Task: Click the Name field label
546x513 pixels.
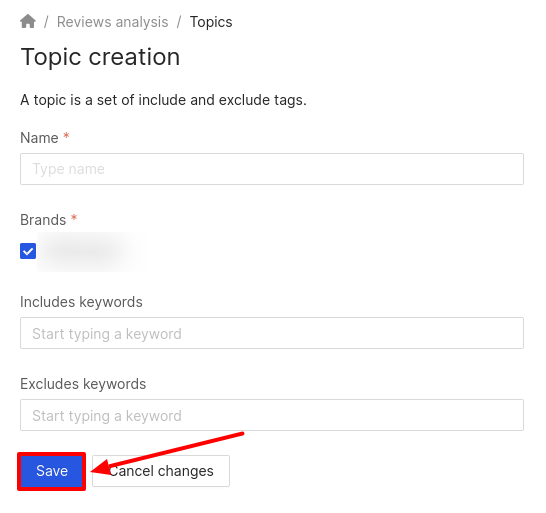Action: pyautogui.click(x=39, y=138)
